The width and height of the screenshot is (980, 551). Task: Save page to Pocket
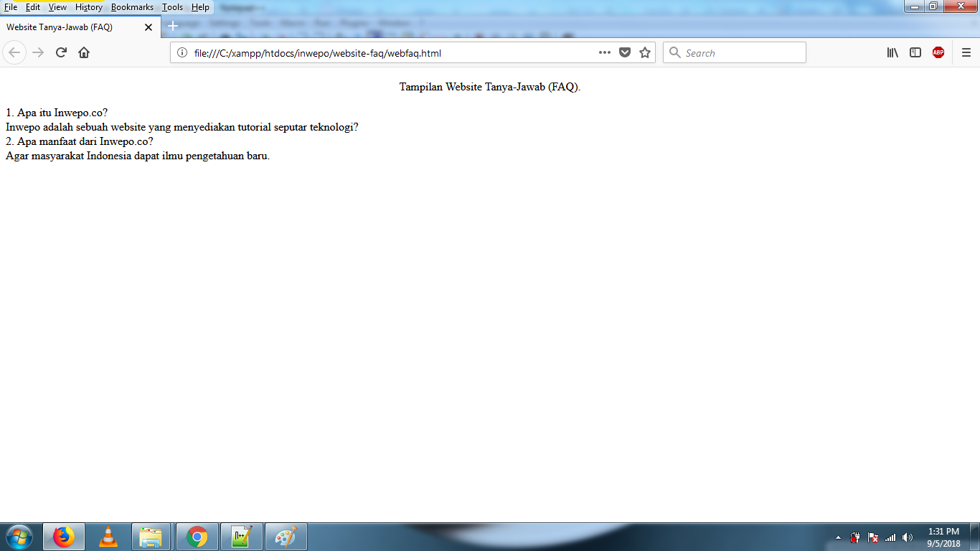tap(625, 52)
